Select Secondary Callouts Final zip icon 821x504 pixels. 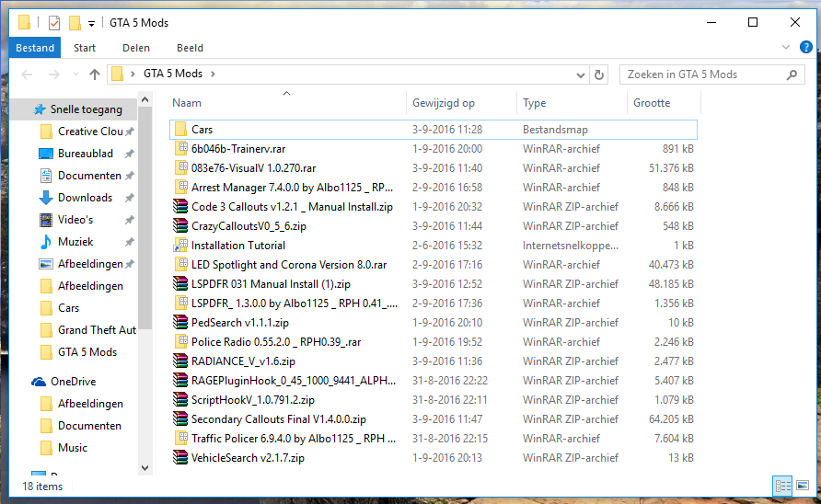coord(180,419)
